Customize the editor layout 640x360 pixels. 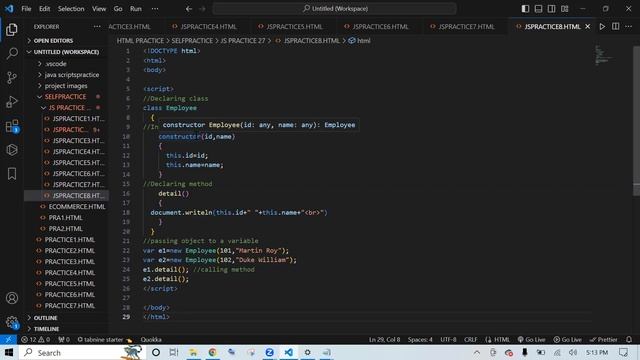coord(564,9)
